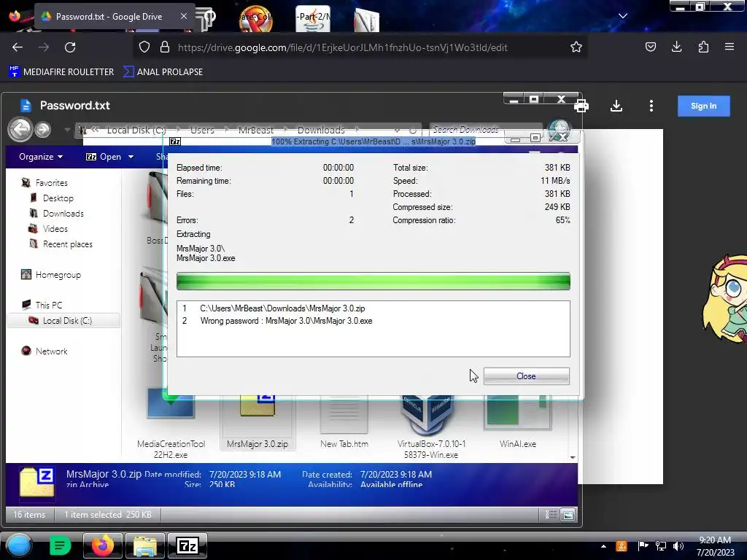Select This PC in the navigation pane
This screenshot has height=560, width=747.
[x=49, y=306]
